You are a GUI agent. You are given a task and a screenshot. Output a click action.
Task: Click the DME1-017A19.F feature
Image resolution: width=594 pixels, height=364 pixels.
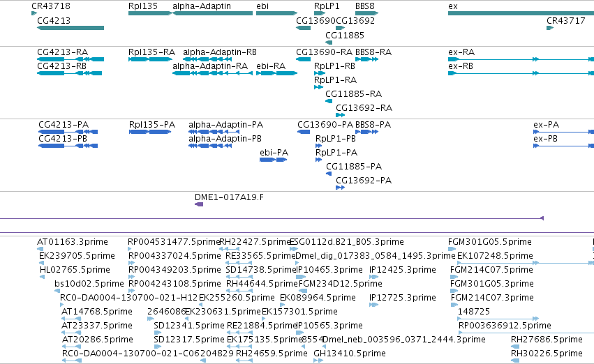[199, 205]
